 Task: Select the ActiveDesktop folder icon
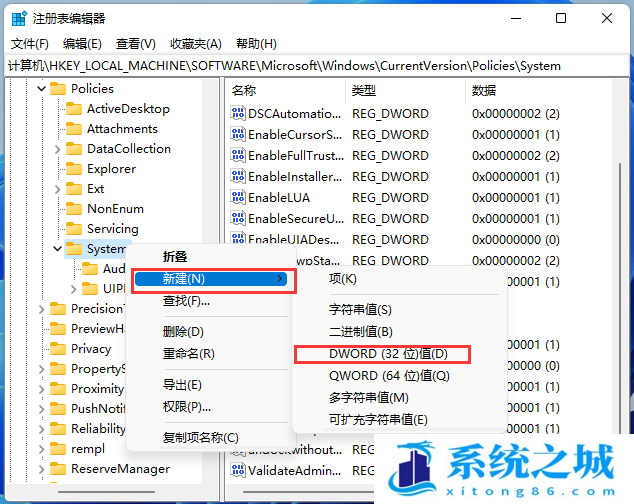tap(74, 109)
